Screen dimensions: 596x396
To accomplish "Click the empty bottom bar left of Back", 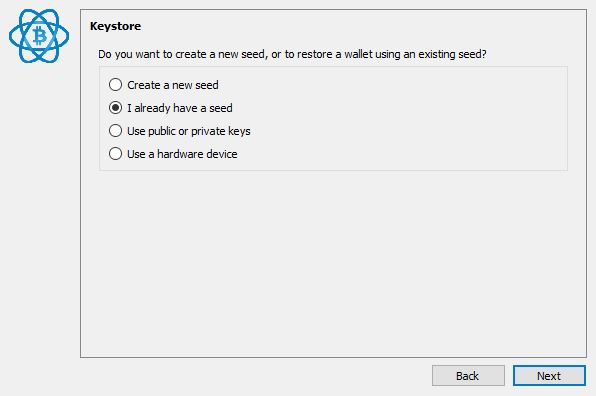I will tap(251, 375).
